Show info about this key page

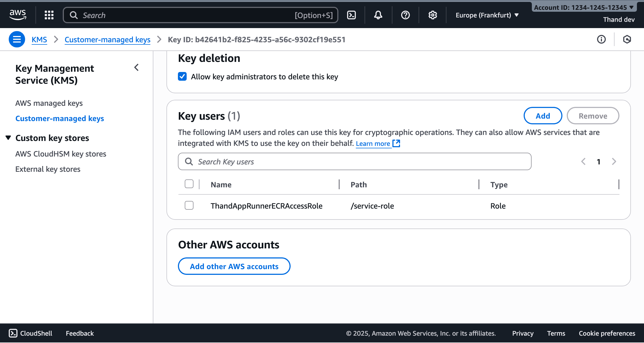tap(601, 39)
